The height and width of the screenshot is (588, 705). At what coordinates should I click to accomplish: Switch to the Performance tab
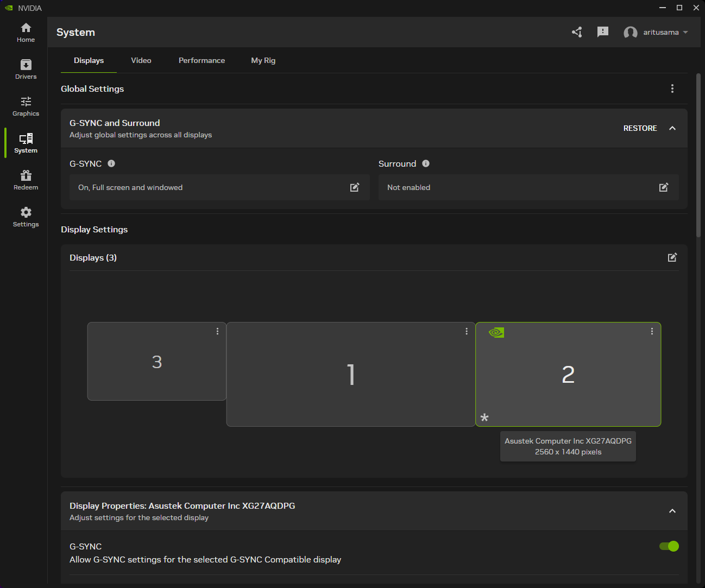coord(202,61)
